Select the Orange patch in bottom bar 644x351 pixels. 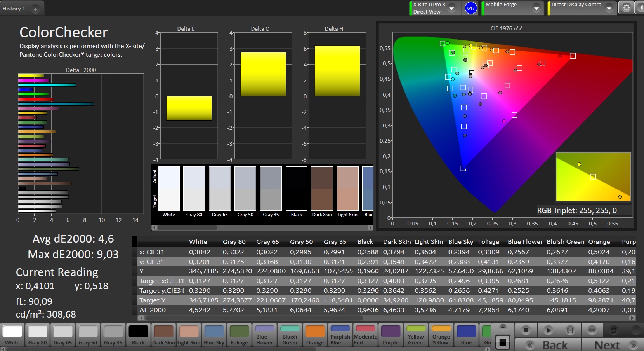tap(315, 335)
